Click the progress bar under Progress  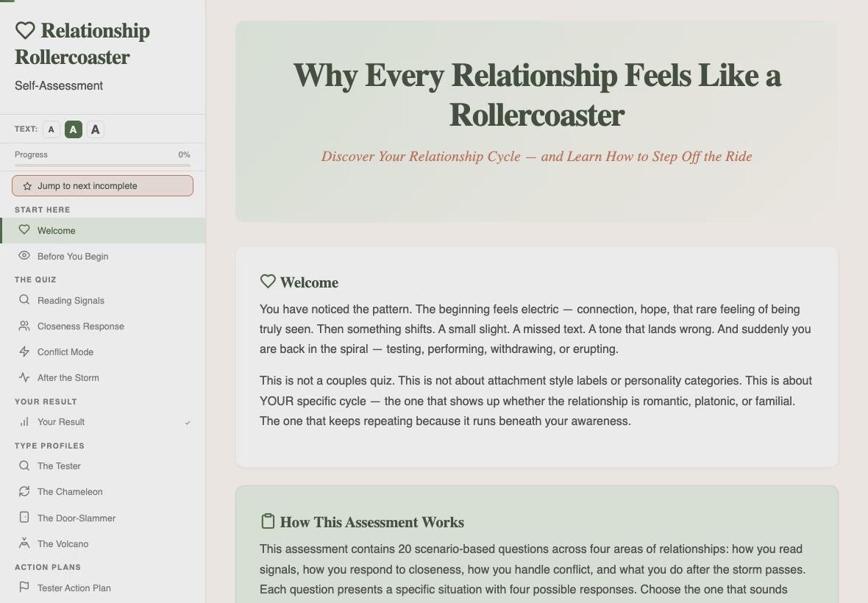point(102,165)
